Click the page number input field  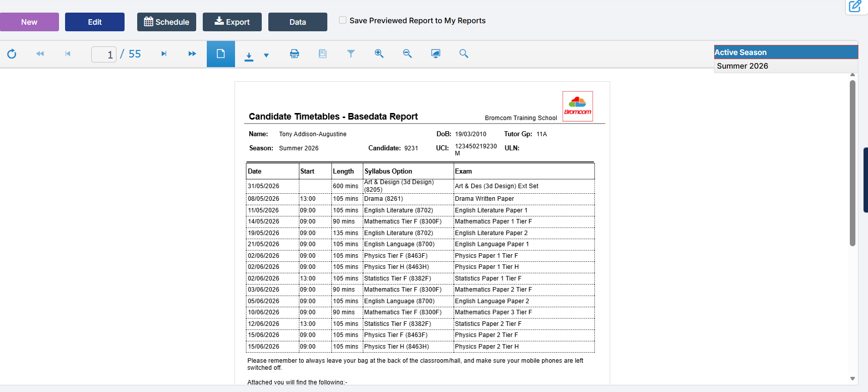coord(103,54)
